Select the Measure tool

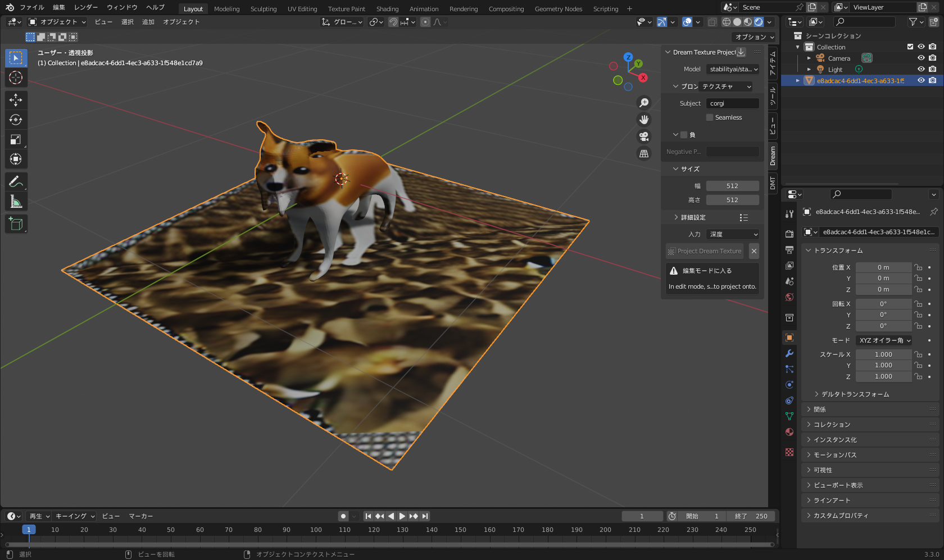tap(16, 201)
